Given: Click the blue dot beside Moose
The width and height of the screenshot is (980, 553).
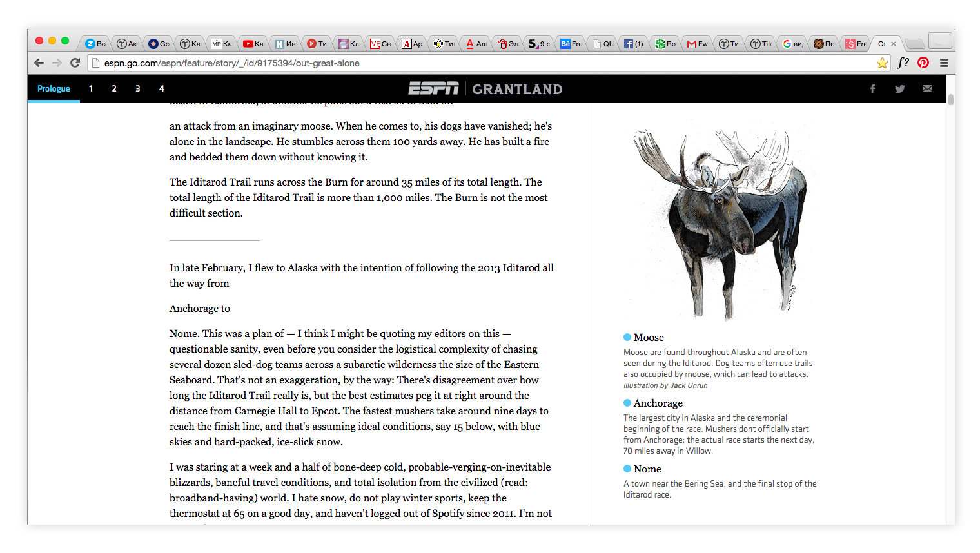Looking at the screenshot, I should click(x=627, y=337).
